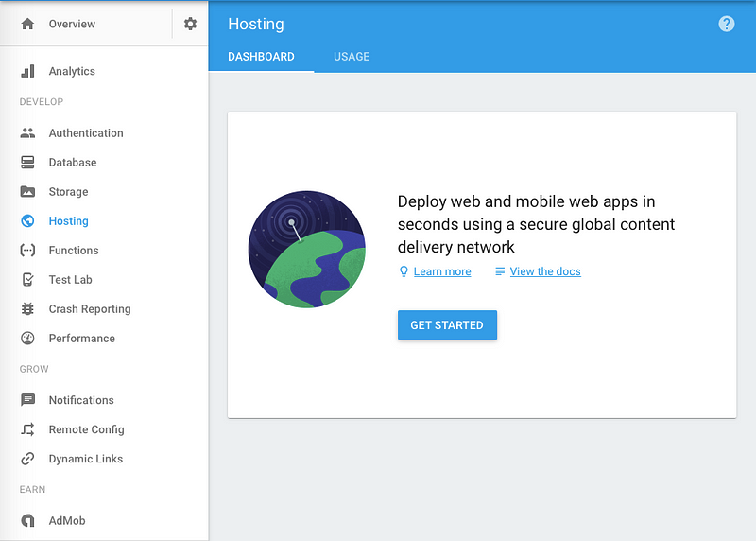The height and width of the screenshot is (541, 756).
Task: Select the Dashboard tab
Action: click(261, 57)
